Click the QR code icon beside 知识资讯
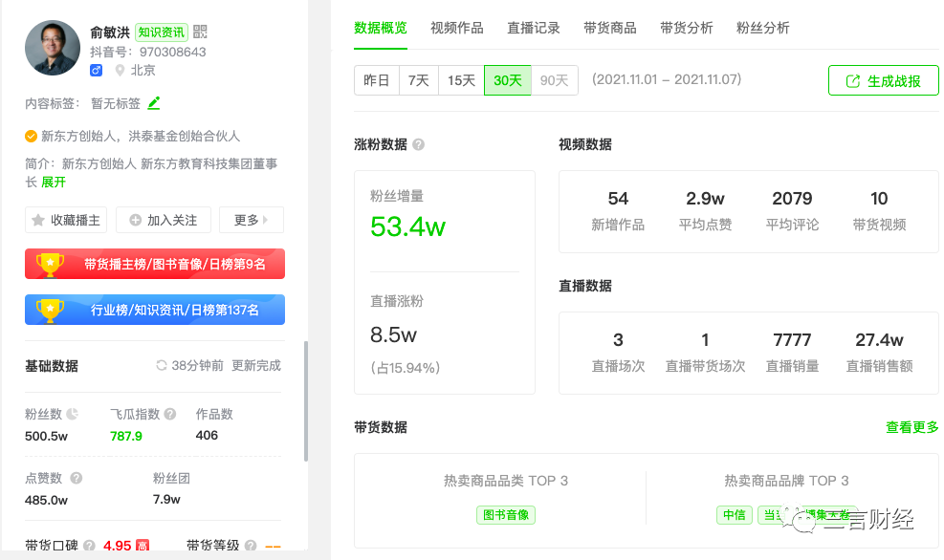 click(x=200, y=32)
